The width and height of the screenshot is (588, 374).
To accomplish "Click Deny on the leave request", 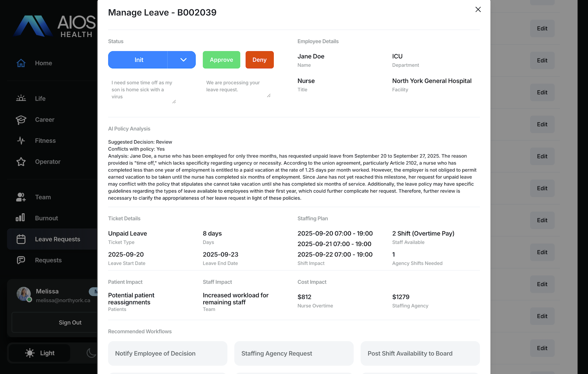I will (259, 59).
